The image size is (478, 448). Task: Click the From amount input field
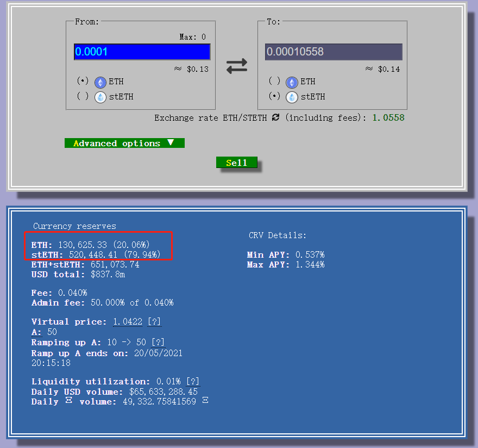(142, 52)
